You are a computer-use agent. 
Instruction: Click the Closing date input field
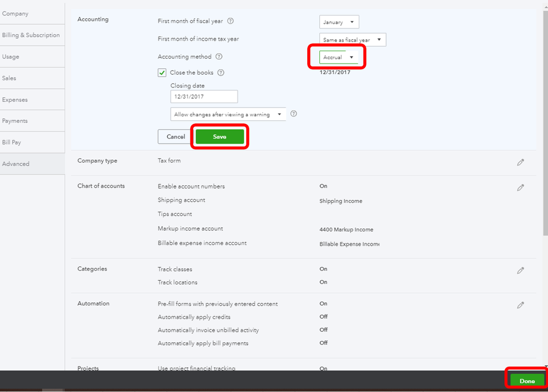tap(204, 96)
